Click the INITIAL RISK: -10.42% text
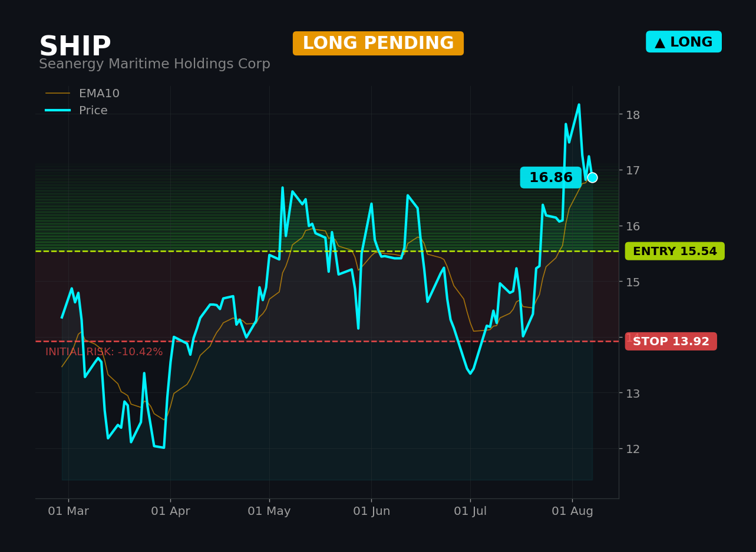The image size is (756, 552). [x=104, y=352]
